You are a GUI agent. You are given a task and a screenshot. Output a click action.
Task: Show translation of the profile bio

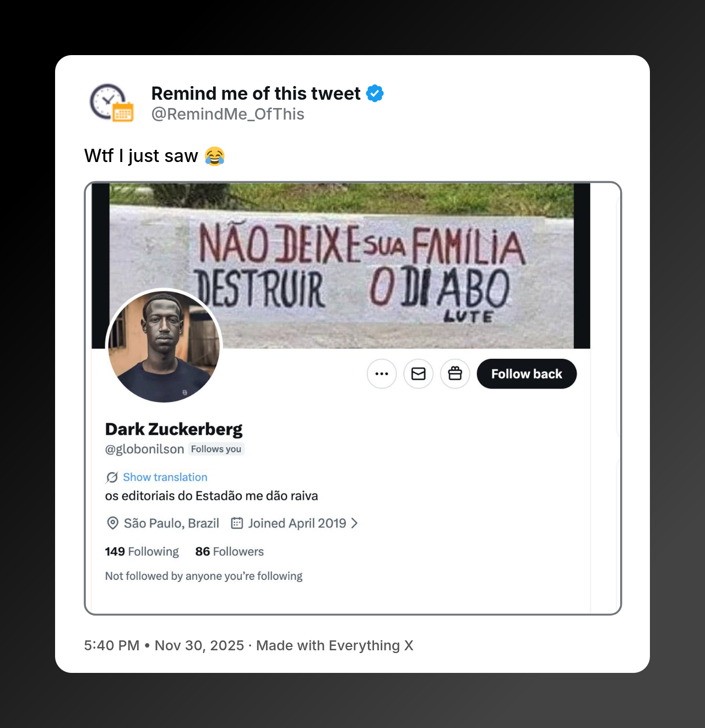(165, 477)
